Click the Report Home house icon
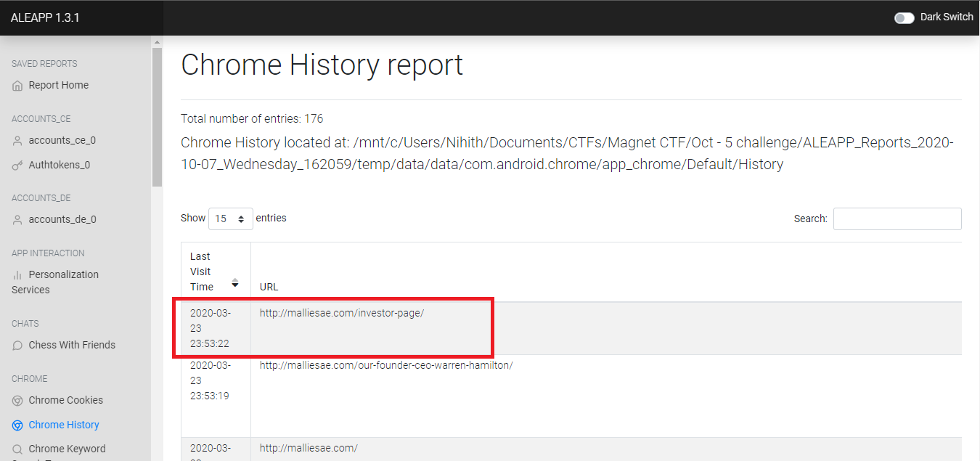Screen dimensions: 980x461 point(17,86)
